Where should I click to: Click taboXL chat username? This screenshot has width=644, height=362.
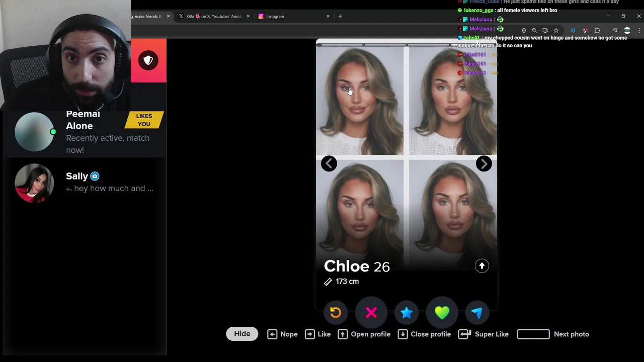click(x=471, y=38)
